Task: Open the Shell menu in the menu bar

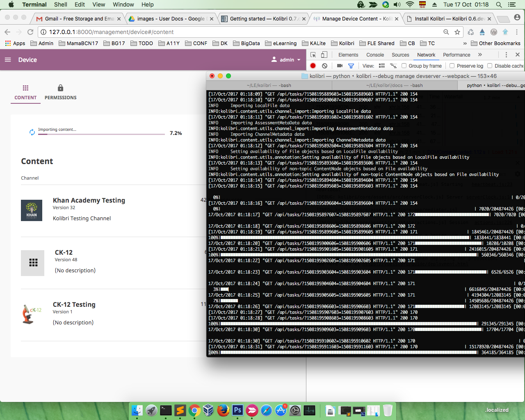Action: click(x=61, y=5)
